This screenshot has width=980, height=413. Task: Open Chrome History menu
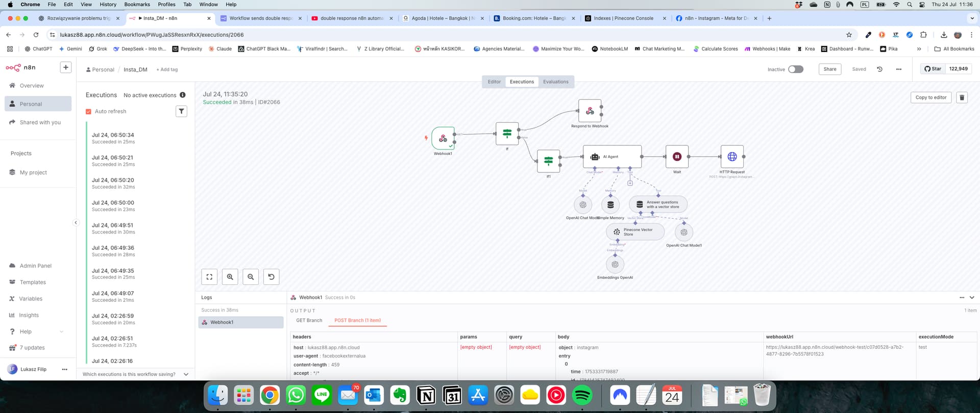tap(108, 4)
